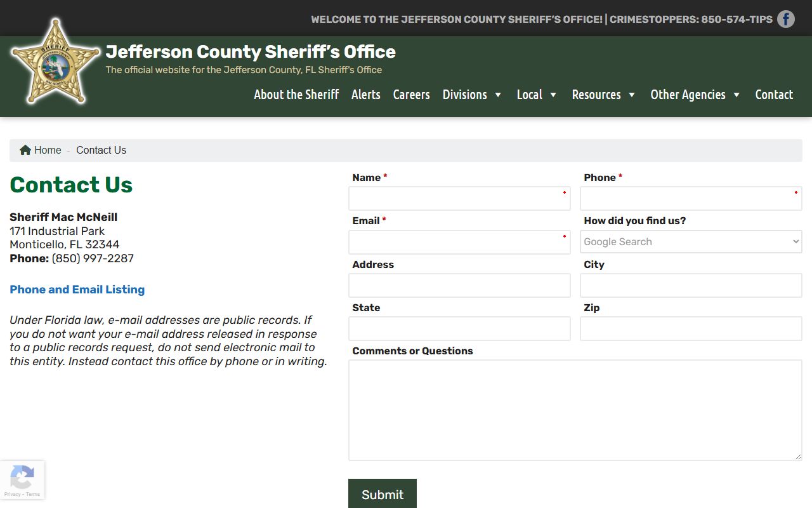Select Other Agencies in the navigation menu
812x508 pixels.
pos(688,95)
